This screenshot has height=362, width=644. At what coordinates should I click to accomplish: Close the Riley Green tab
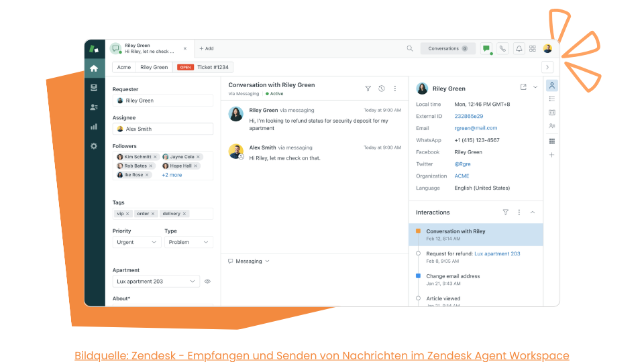[x=185, y=48]
